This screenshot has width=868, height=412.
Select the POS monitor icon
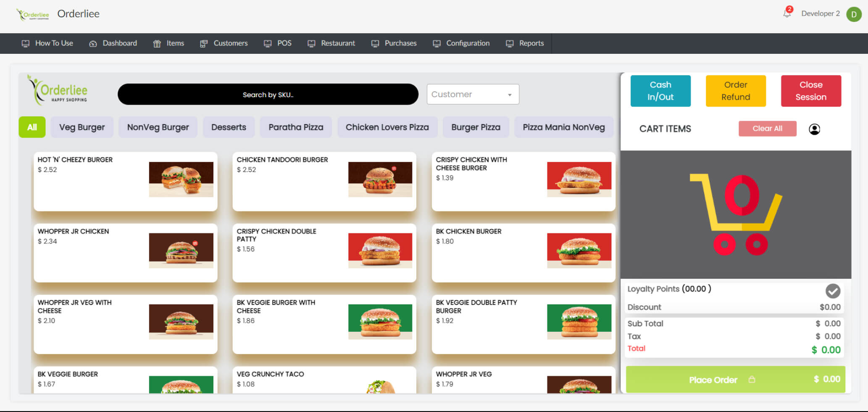(267, 43)
